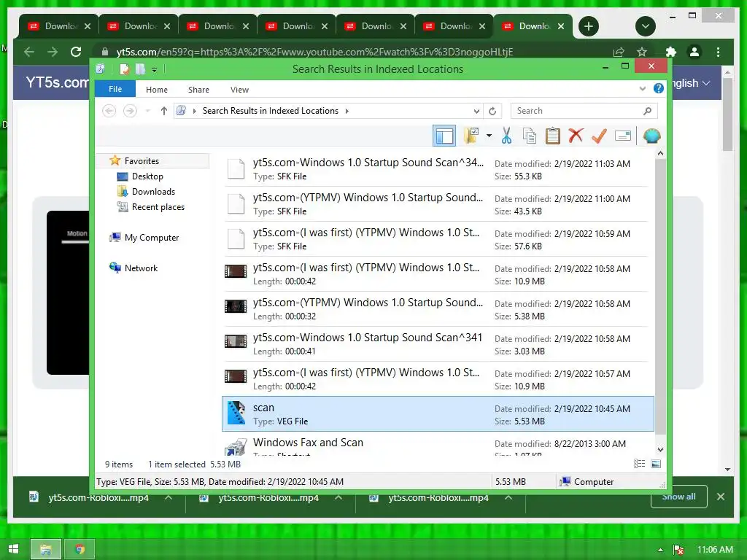
Task: Select video modified 10:57 AM
Action: coord(438,379)
